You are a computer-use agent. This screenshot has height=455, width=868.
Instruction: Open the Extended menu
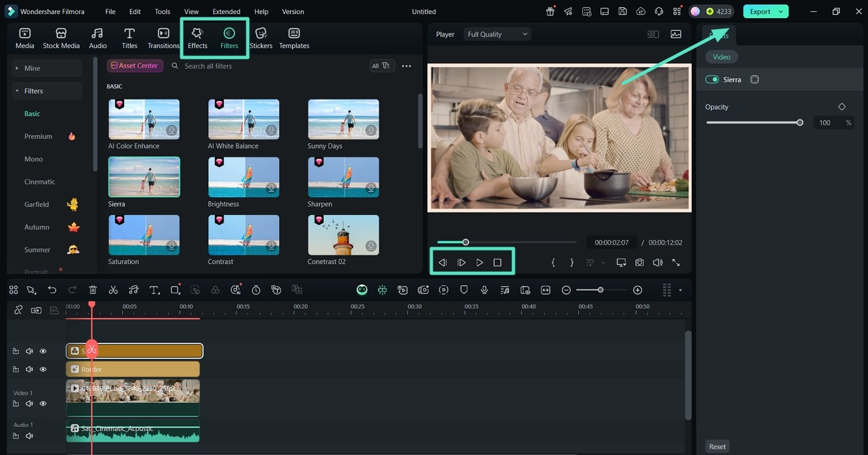pyautogui.click(x=226, y=11)
